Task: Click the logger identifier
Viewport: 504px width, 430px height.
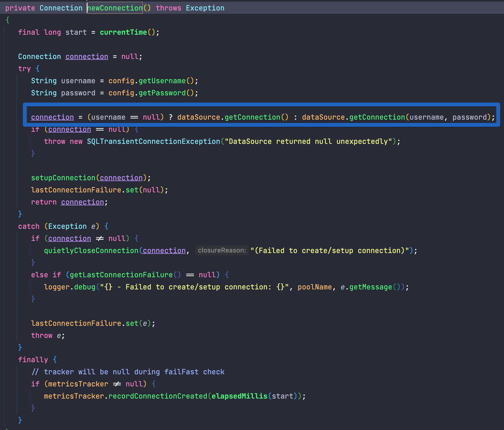Action: point(57,287)
